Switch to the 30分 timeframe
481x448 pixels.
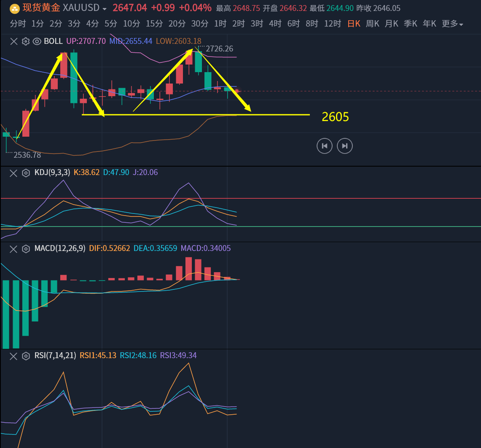[x=200, y=24]
